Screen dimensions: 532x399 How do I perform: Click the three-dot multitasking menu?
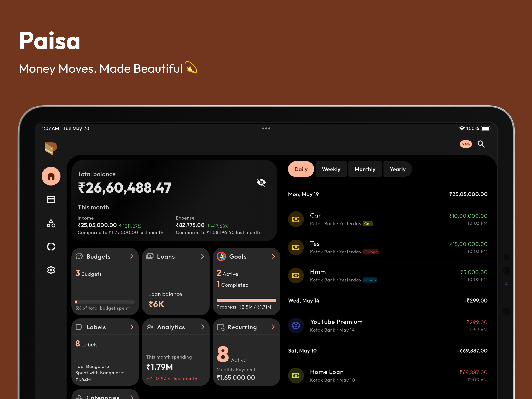pyautogui.click(x=266, y=128)
